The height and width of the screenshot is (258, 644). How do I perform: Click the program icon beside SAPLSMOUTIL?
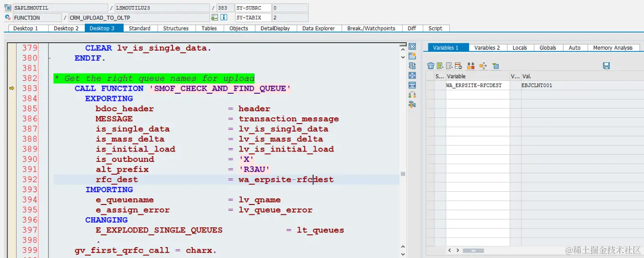coord(8,8)
